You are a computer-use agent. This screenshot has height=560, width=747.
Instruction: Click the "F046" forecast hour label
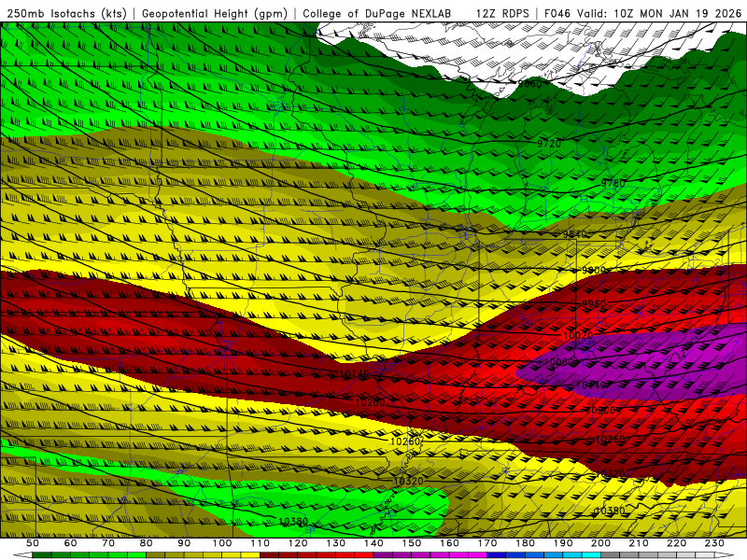click(557, 13)
